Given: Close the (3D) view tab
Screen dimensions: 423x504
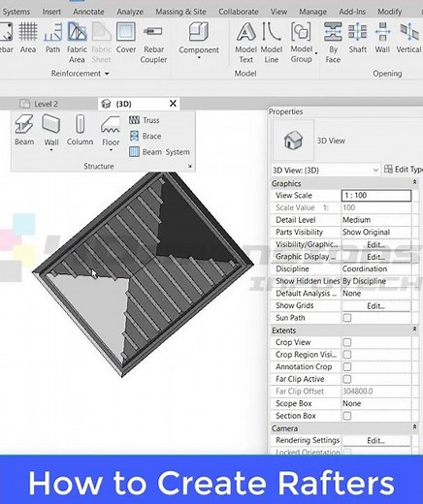Looking at the screenshot, I should pos(173,104).
